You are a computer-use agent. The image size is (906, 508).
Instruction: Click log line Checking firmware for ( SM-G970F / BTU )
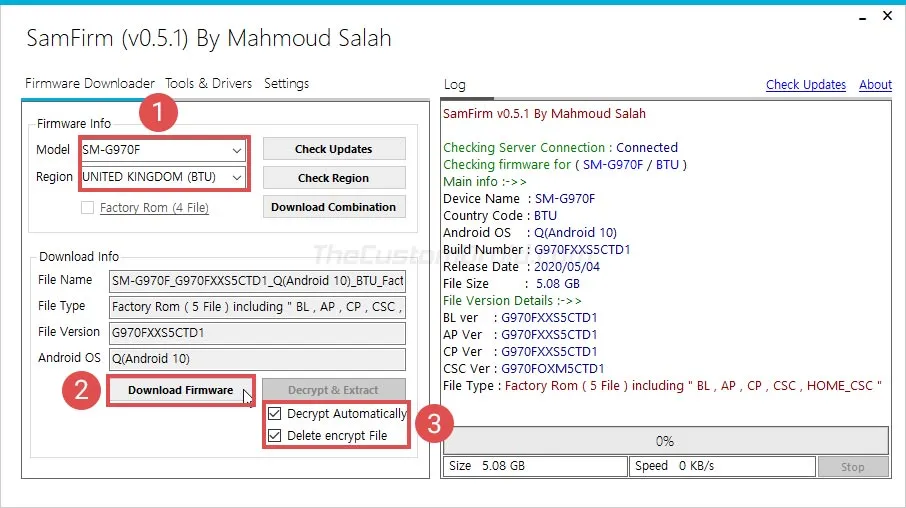565,165
